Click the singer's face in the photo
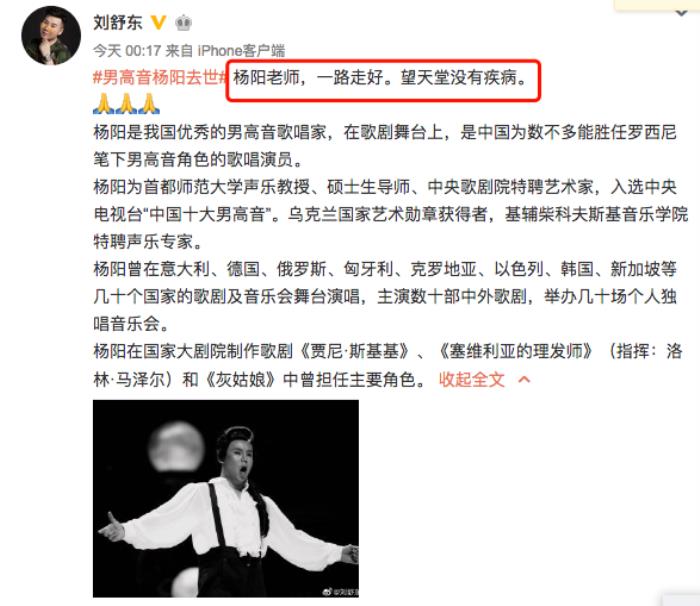The height and width of the screenshot is (606, 700). coord(239,457)
